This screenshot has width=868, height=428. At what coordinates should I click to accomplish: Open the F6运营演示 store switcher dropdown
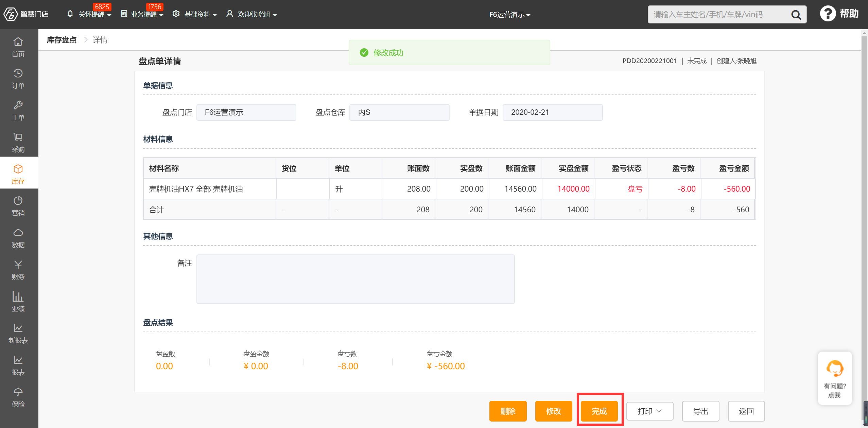pyautogui.click(x=510, y=15)
